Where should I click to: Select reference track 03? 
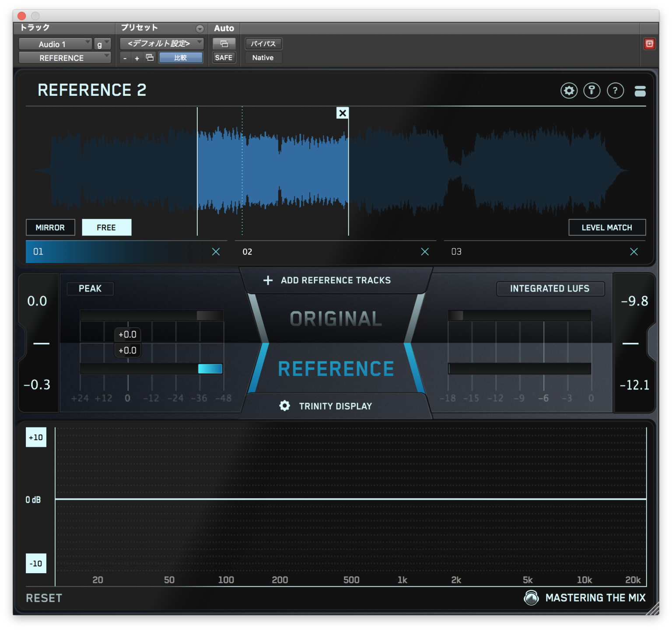click(x=516, y=252)
